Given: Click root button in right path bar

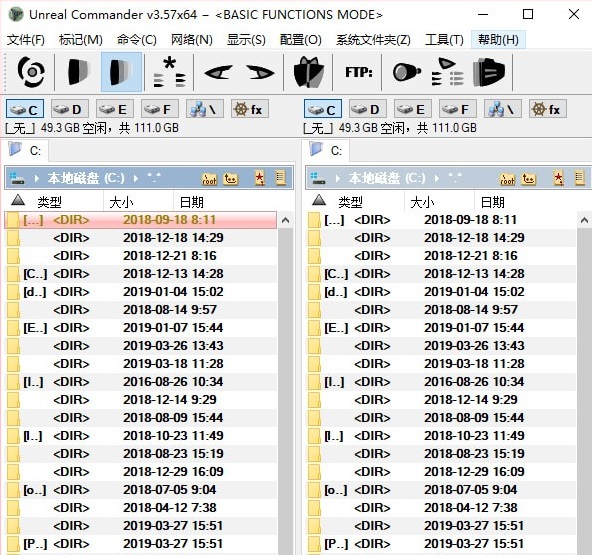Looking at the screenshot, I should pyautogui.click(x=507, y=178).
